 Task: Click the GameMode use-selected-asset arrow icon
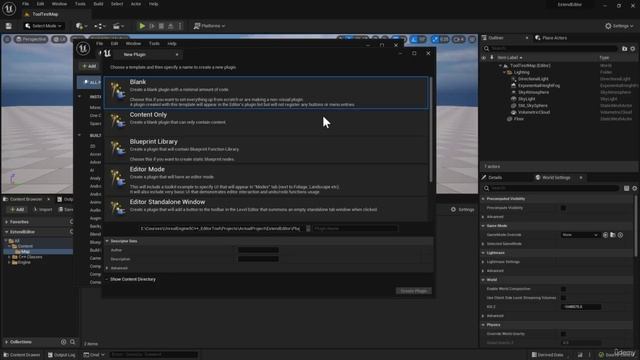(605, 235)
